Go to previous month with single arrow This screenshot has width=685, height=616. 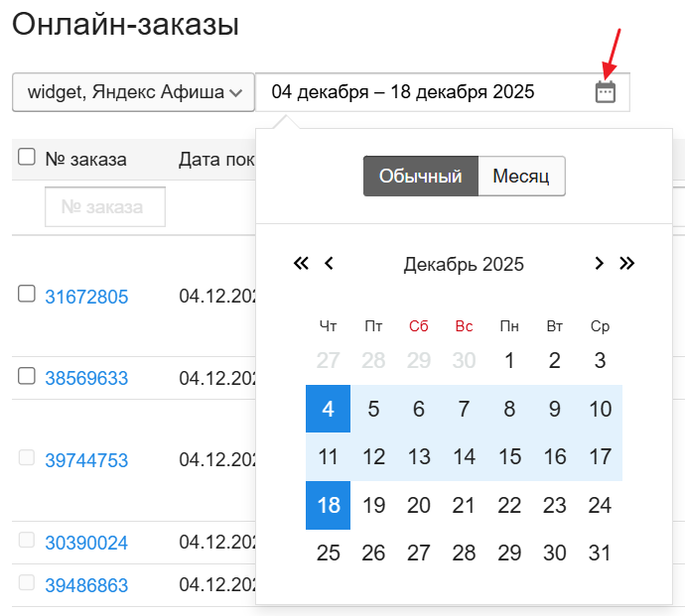(x=330, y=263)
